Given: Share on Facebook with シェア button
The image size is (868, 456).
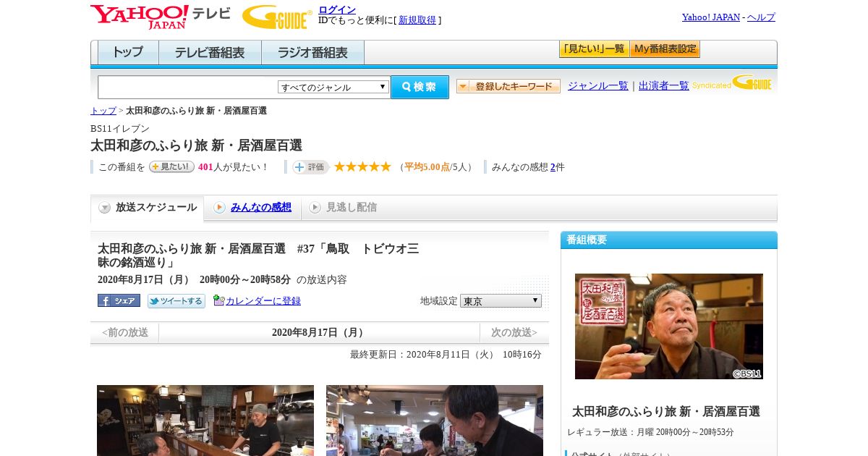Looking at the screenshot, I should pos(119,300).
